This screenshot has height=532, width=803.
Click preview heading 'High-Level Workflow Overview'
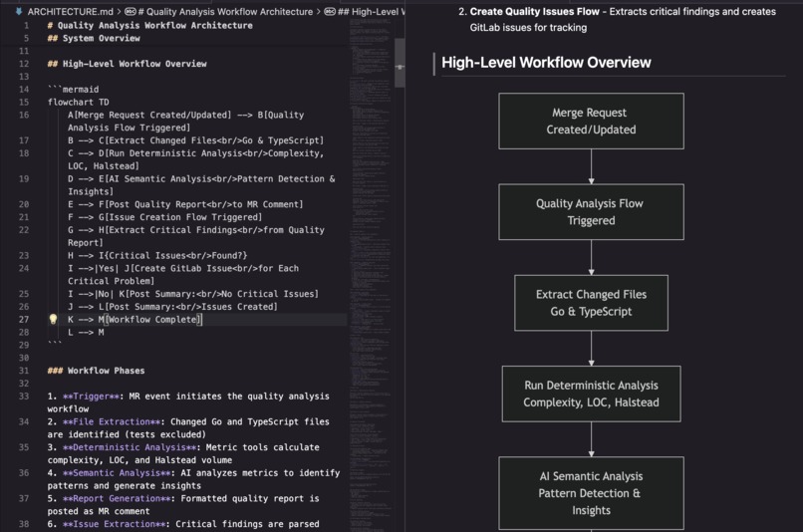546,63
